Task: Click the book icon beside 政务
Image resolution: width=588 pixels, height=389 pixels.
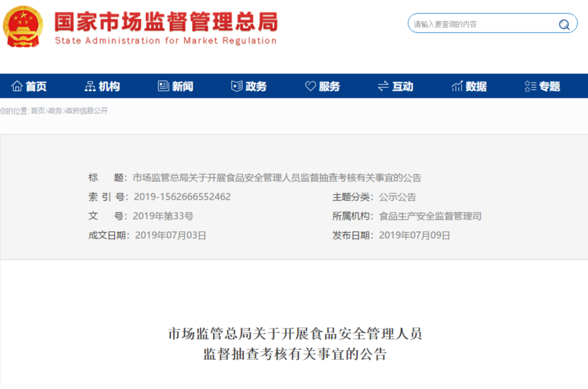Action: [x=236, y=86]
